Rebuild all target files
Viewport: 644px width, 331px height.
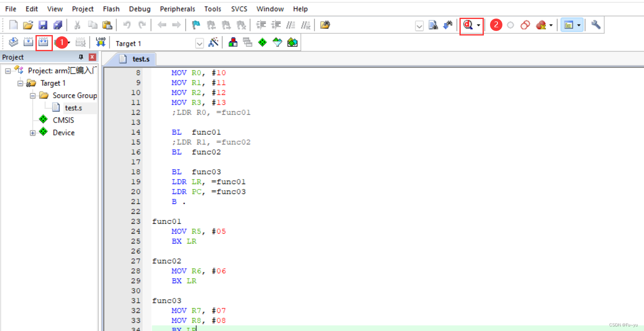43,42
